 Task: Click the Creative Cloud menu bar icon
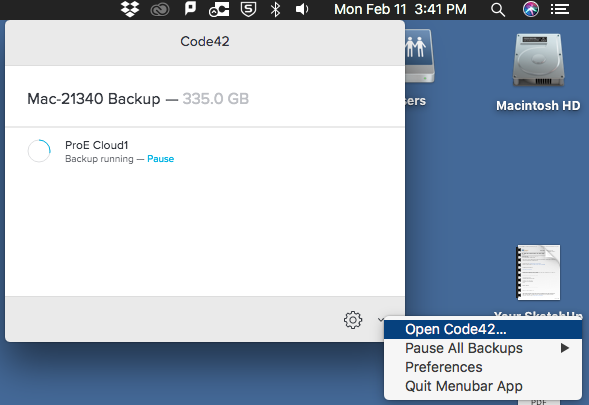click(x=160, y=10)
